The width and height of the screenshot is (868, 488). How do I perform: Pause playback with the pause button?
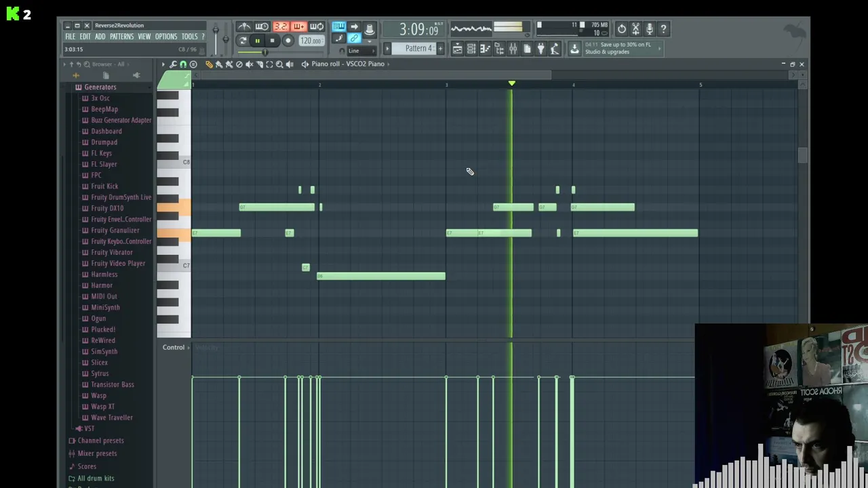coord(258,41)
